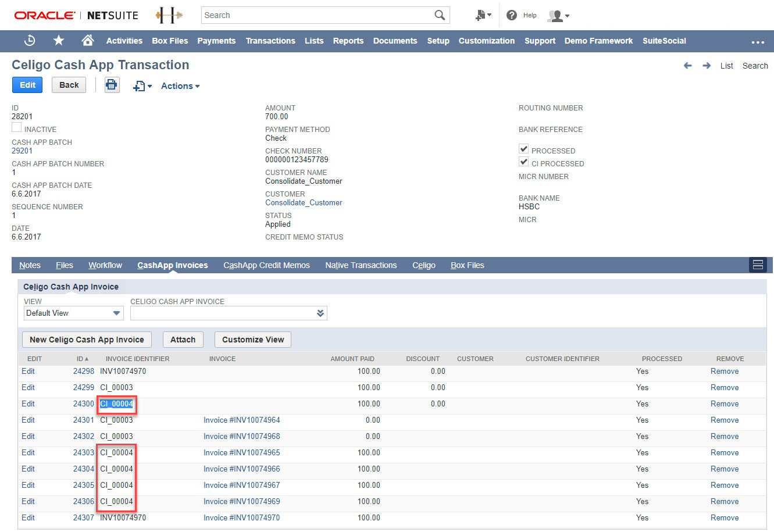Click the Help question mark icon
The image size is (774, 532).
point(512,16)
